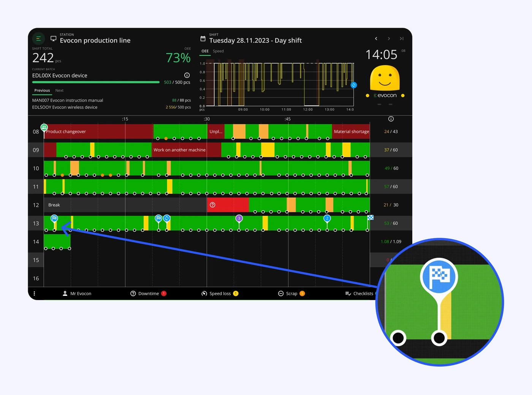Click the question mark on red downtime block
This screenshot has height=395, width=532.
pos(213,205)
